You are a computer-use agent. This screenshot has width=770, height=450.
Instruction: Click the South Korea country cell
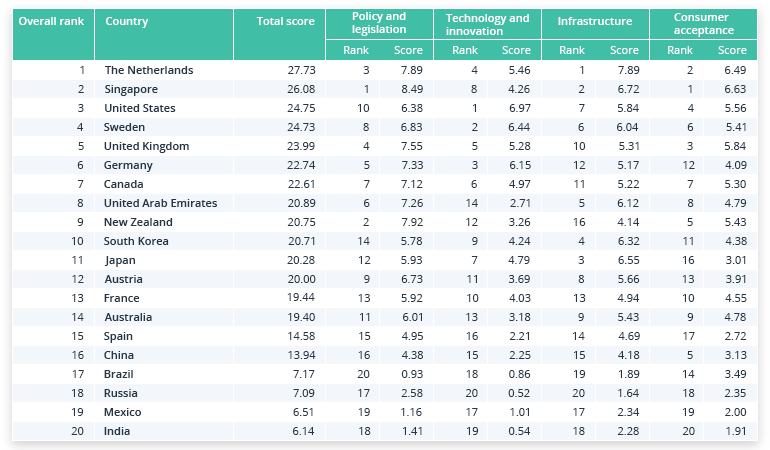click(136, 241)
